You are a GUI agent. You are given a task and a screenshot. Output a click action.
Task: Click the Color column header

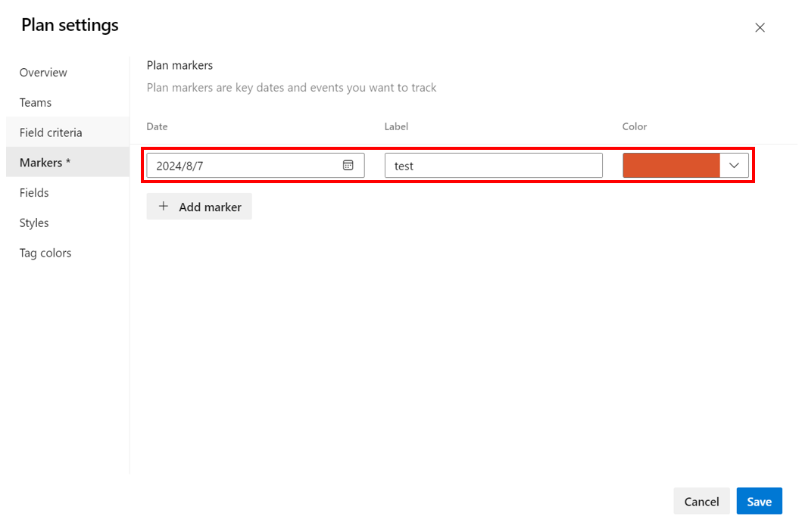(x=635, y=126)
